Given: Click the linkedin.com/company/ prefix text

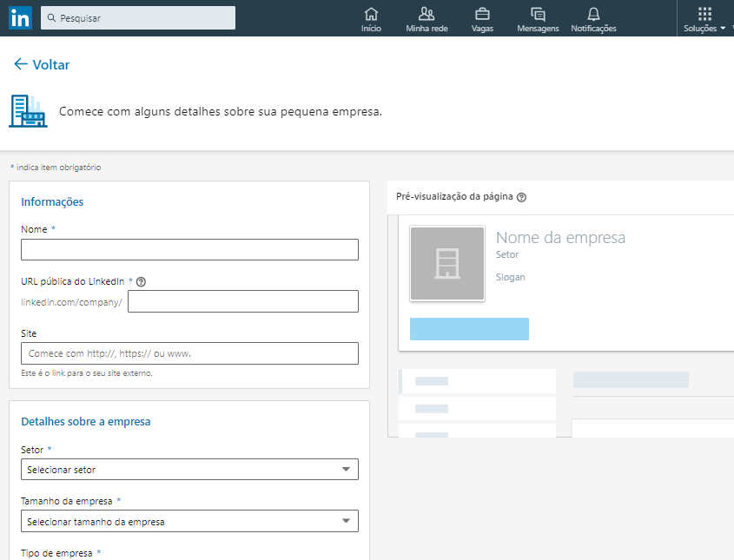Looking at the screenshot, I should [71, 302].
